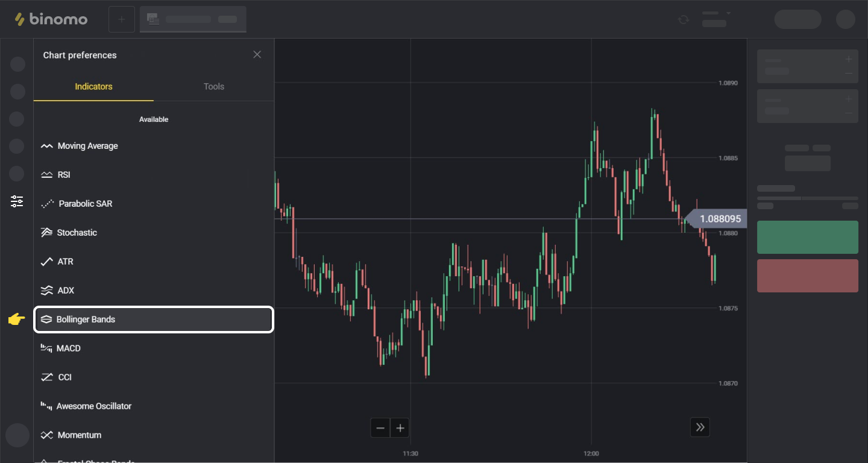Zoom out the chart with minus button

point(380,428)
